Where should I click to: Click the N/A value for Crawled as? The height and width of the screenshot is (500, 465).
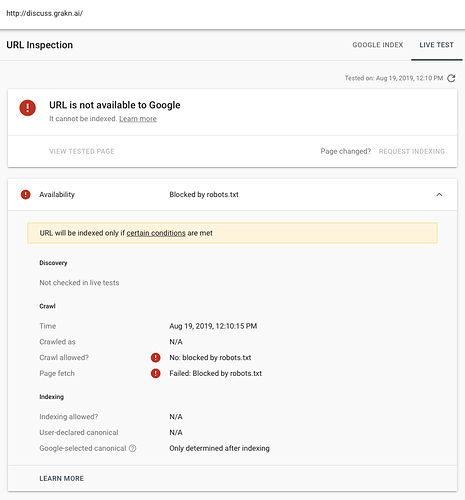(176, 342)
